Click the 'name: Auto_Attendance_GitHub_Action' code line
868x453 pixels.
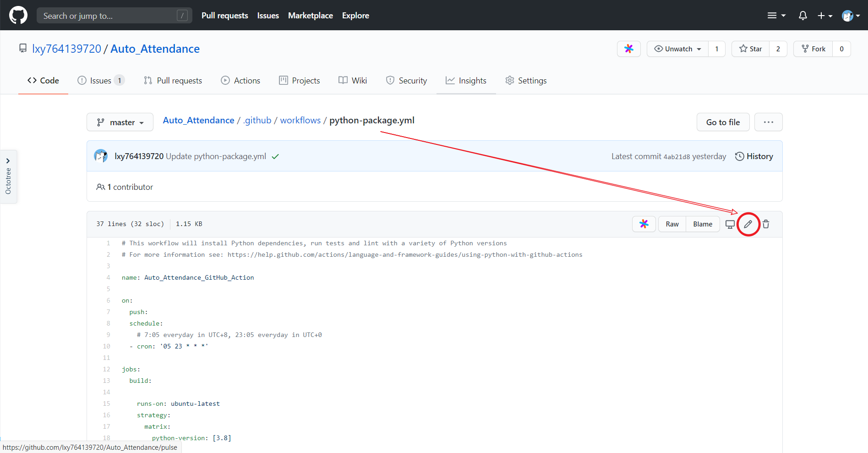188,277
